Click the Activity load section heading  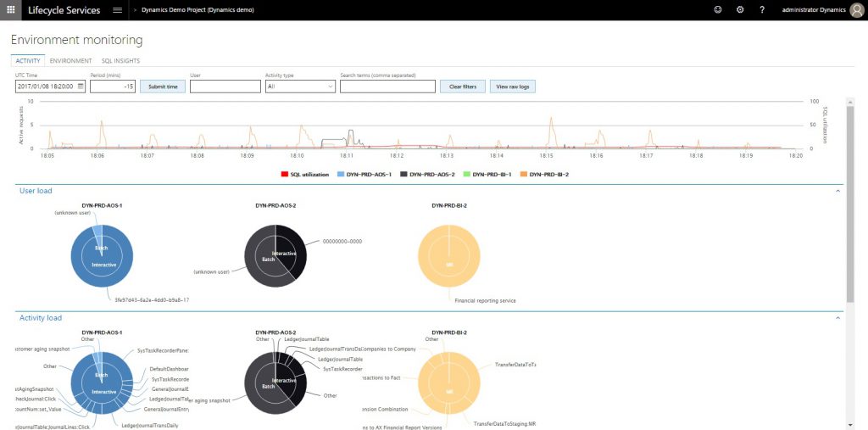[x=41, y=318]
